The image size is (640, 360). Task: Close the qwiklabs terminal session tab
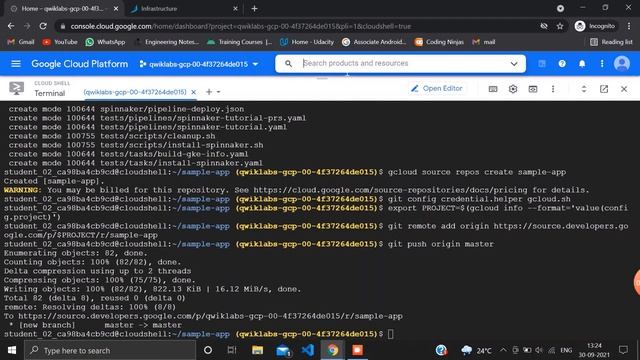(x=193, y=92)
